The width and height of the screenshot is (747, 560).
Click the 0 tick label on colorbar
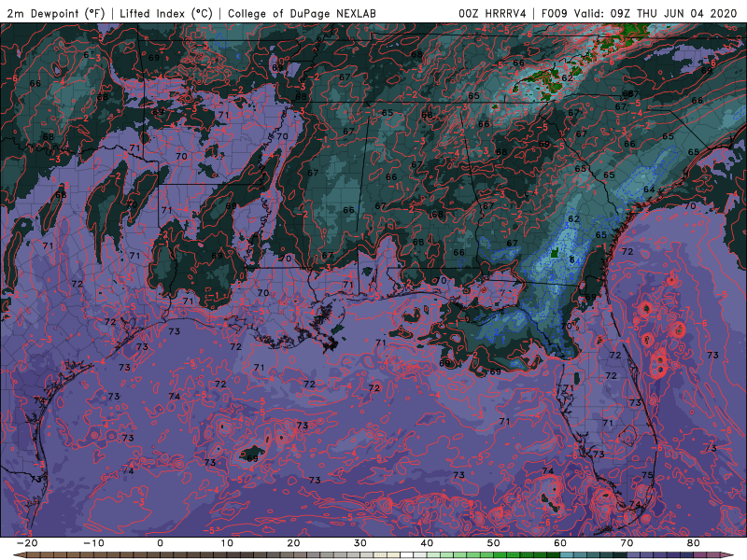tap(160, 543)
